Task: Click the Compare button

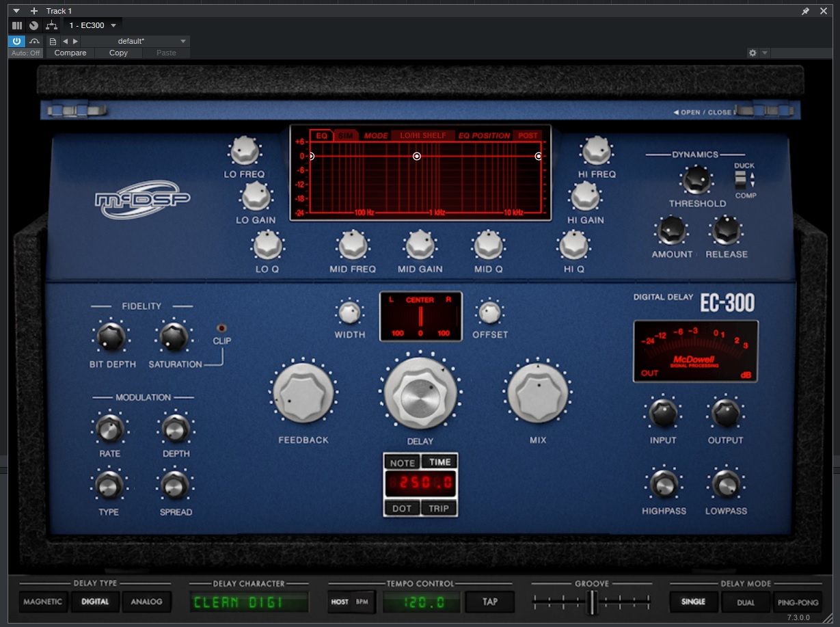Action: (70, 53)
